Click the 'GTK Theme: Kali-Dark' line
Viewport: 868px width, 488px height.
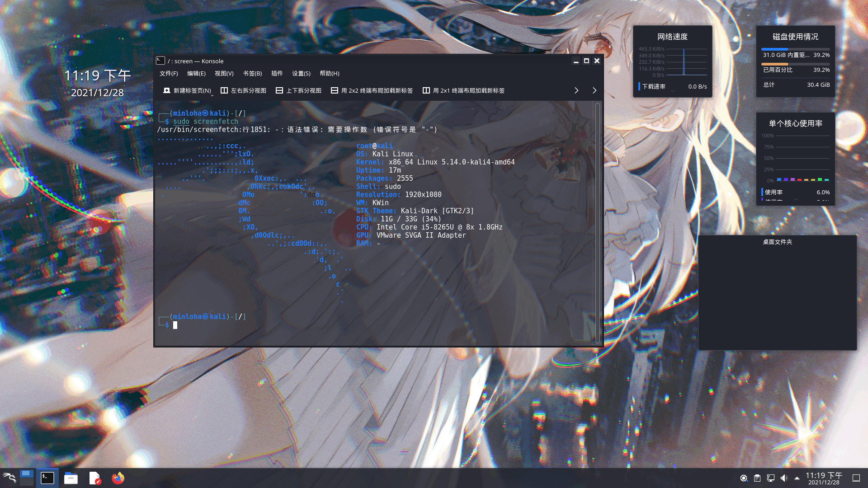(415, 211)
